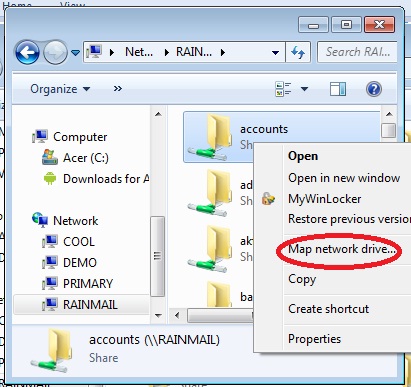411x387 pixels.
Task: Click the change view icon
Action: pyautogui.click(x=283, y=89)
